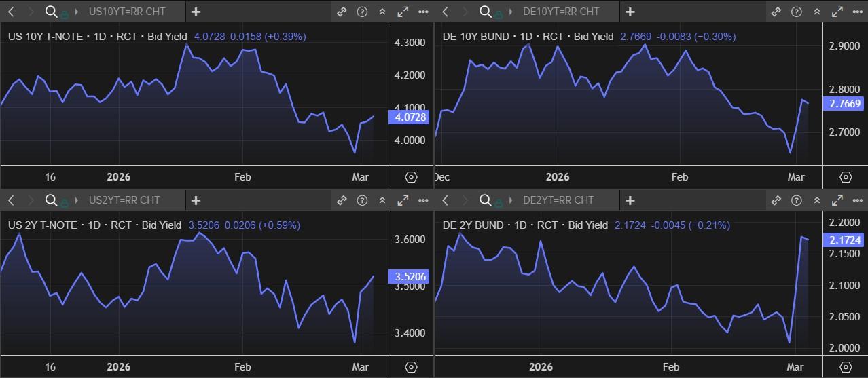868x378 pixels.
Task: Click the link icon in the DE10YT panel
Action: [776, 12]
